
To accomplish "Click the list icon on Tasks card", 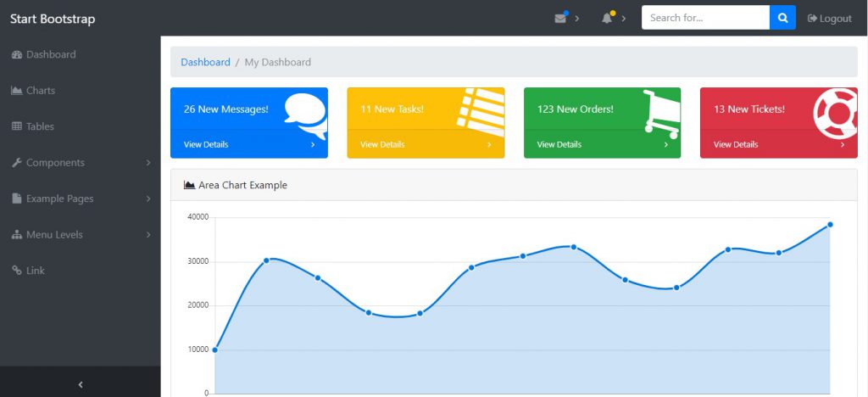I will (481, 112).
